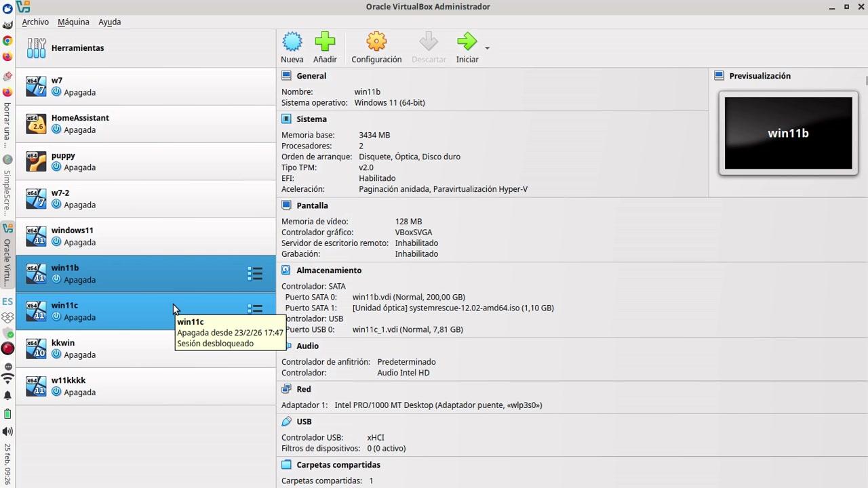Open Configuración gear for the selected VM

coord(376,47)
